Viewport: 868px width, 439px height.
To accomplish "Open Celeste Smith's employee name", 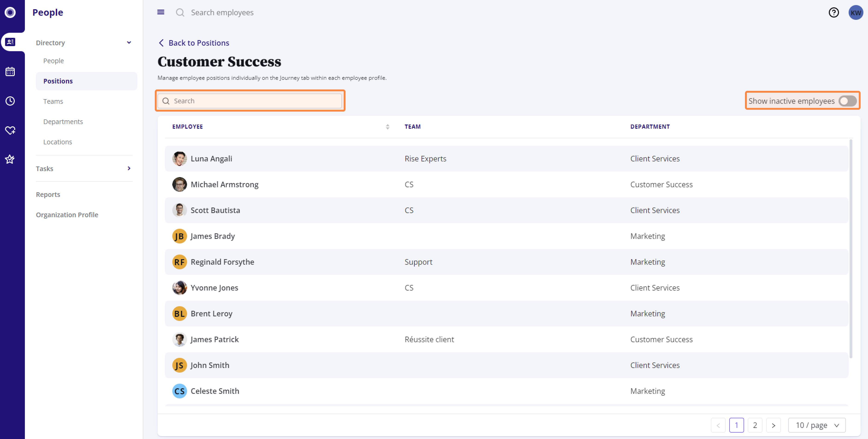I will tap(215, 391).
